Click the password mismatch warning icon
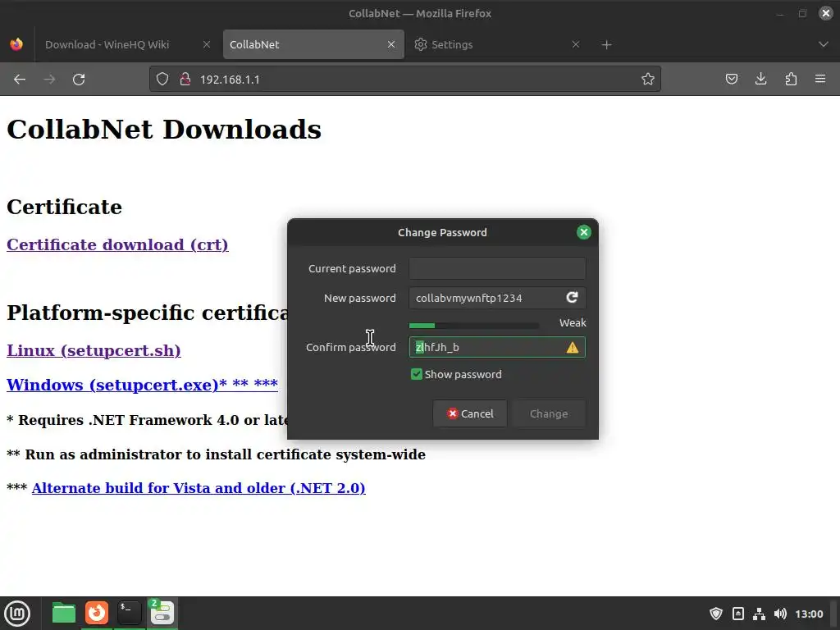The width and height of the screenshot is (840, 630). point(572,348)
